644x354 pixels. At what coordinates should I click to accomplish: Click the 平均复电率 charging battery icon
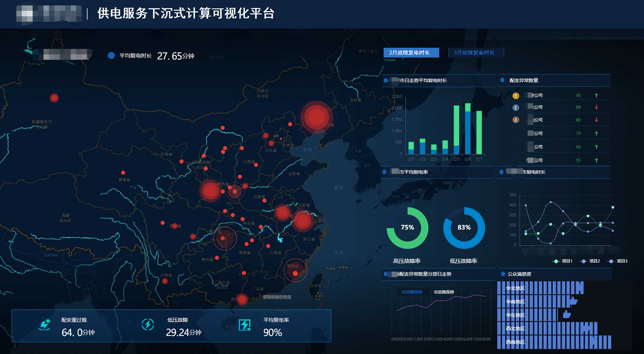click(x=244, y=324)
